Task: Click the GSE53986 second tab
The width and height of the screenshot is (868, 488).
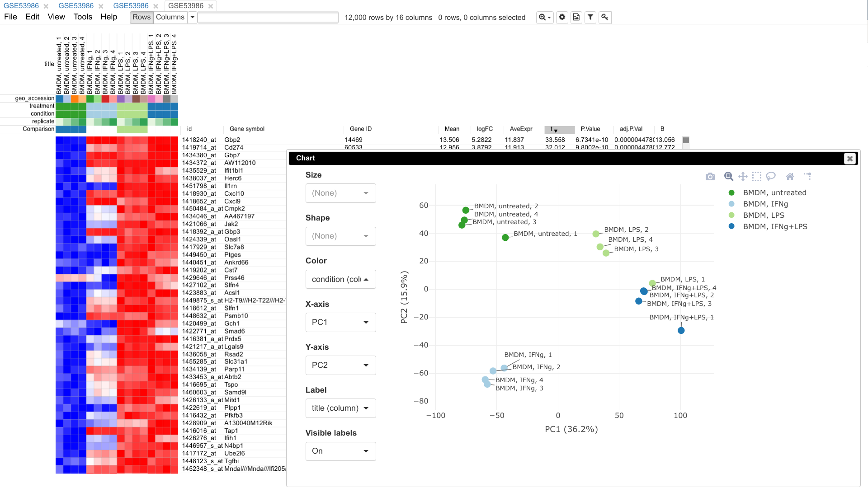Action: pos(75,5)
